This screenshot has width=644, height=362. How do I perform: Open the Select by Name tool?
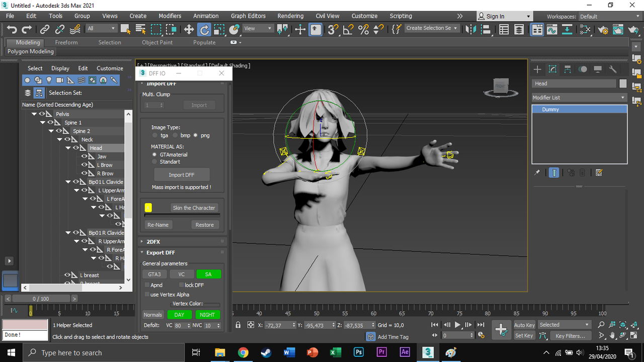(x=141, y=30)
